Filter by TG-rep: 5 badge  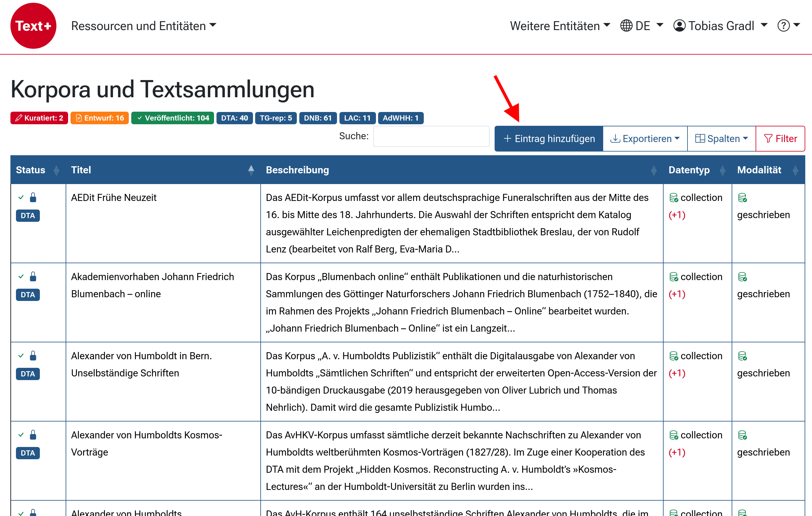(276, 118)
